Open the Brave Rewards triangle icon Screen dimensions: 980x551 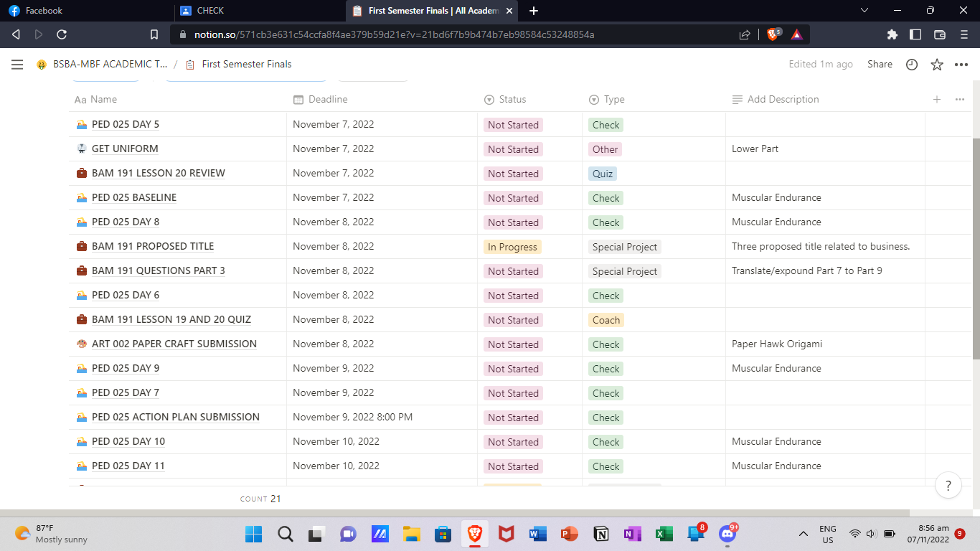(797, 34)
